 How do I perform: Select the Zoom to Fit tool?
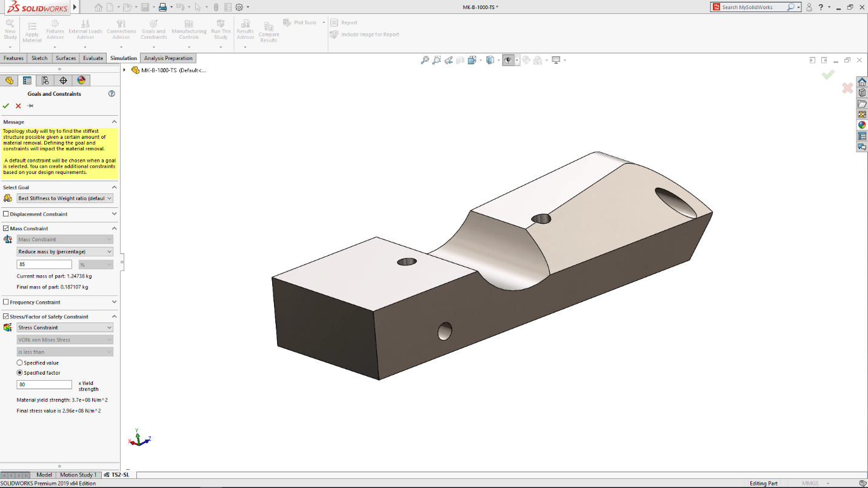pos(425,60)
